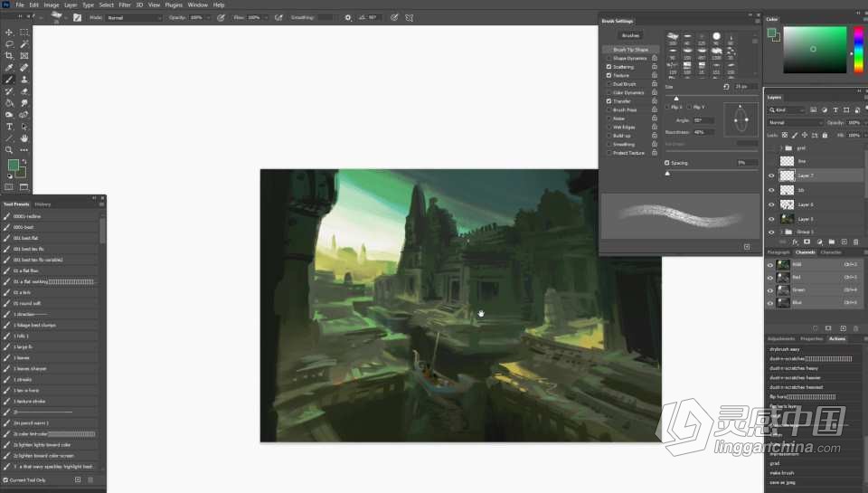868x493 pixels.
Task: Open the Layer menu
Action: point(71,5)
